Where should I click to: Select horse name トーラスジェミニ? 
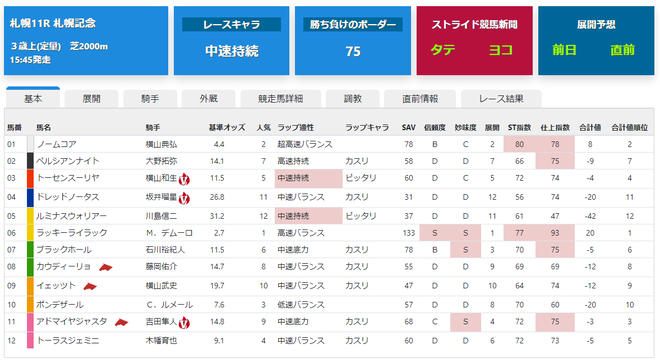pos(68,340)
